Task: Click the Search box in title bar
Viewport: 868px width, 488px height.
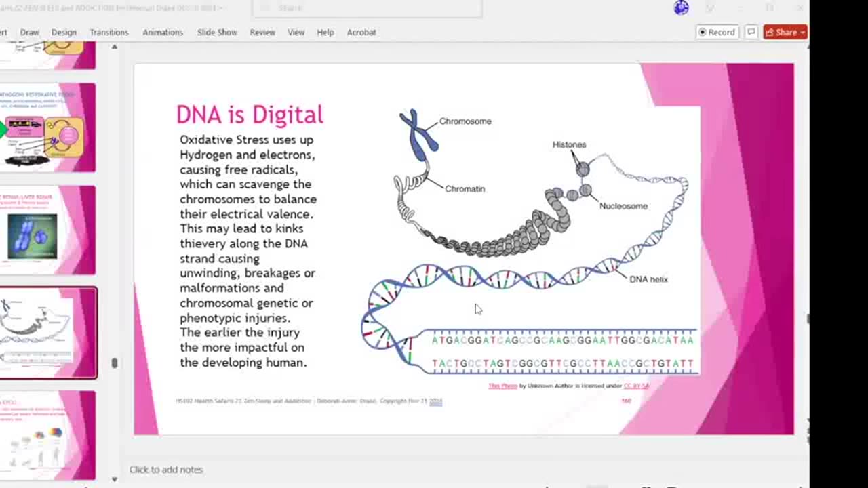Action: pyautogui.click(x=367, y=8)
